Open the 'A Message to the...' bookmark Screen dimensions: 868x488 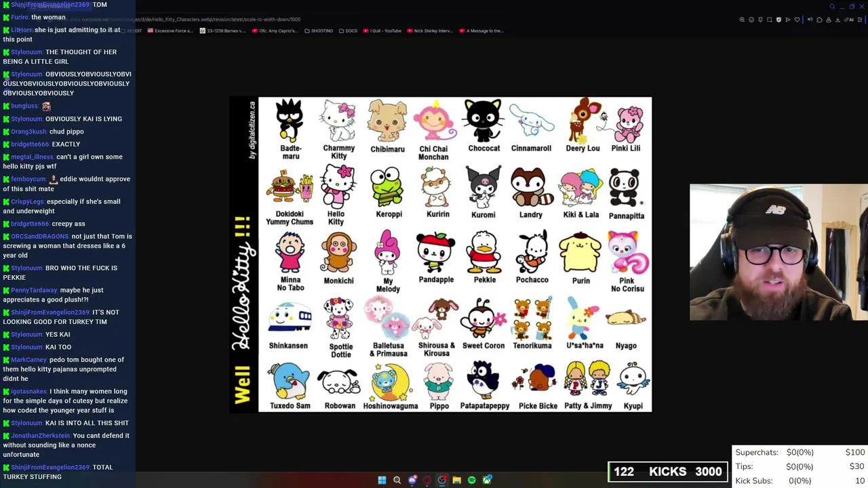(x=481, y=30)
